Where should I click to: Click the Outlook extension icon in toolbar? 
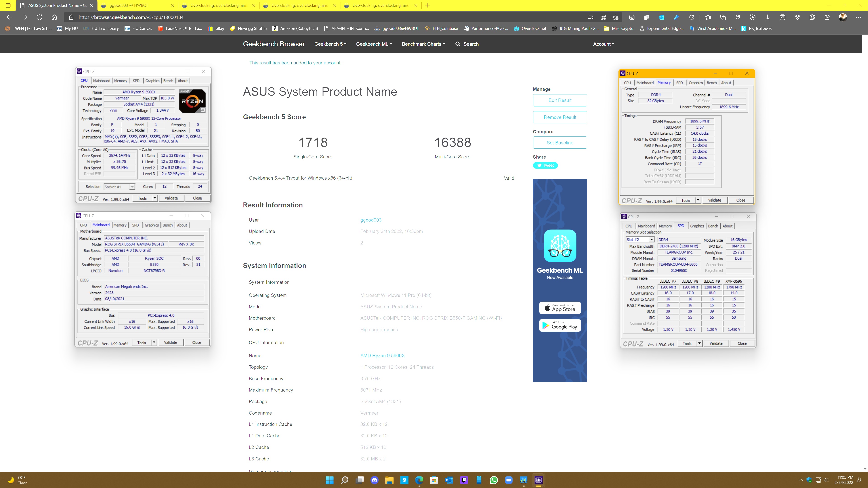click(x=661, y=17)
